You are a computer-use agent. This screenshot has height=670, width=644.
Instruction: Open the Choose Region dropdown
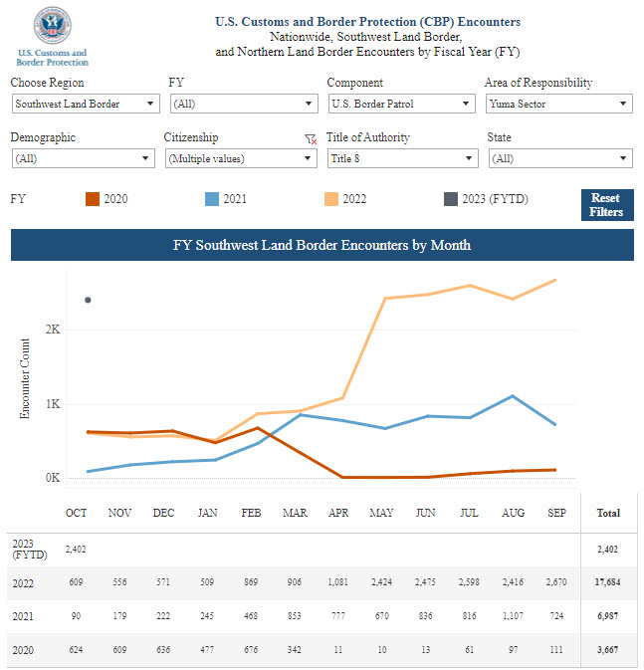click(86, 104)
